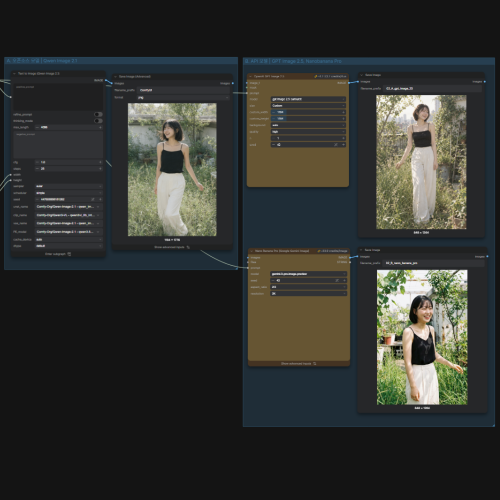The height and width of the screenshot is (500, 500).
Task: Toggle the refine_prompt switch
Action: tap(98, 114)
